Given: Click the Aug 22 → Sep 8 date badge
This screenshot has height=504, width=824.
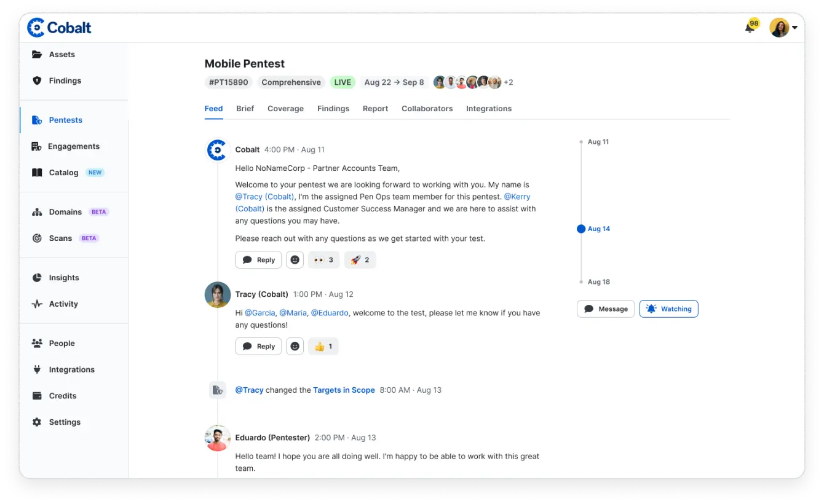Looking at the screenshot, I should point(394,82).
